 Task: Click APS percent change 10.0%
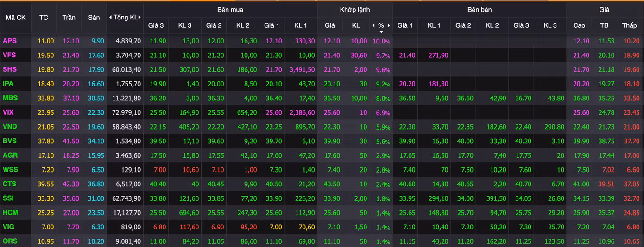pos(382,41)
